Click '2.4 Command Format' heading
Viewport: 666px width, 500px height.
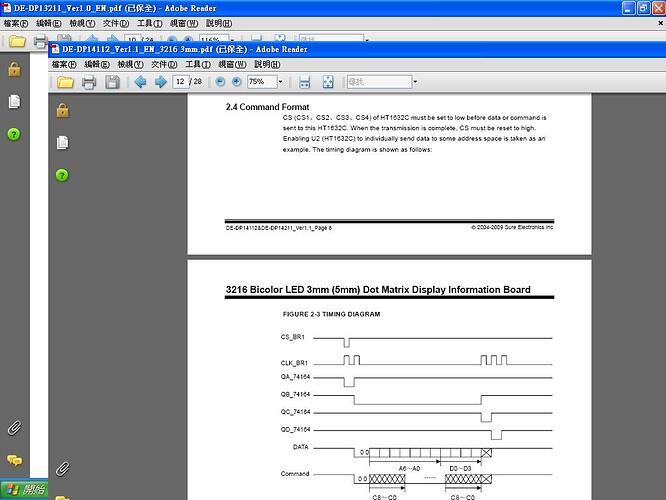pos(268,107)
